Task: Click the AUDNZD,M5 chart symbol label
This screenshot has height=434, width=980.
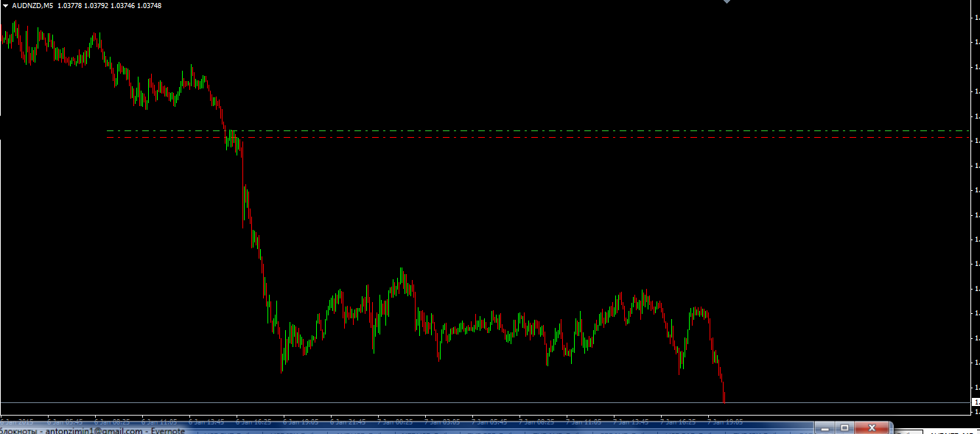Action: 32,6
